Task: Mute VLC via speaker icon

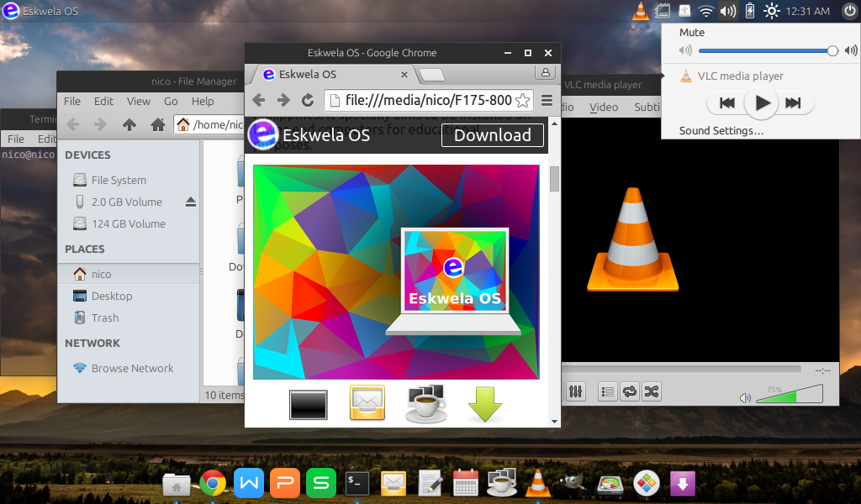Action: [745, 398]
